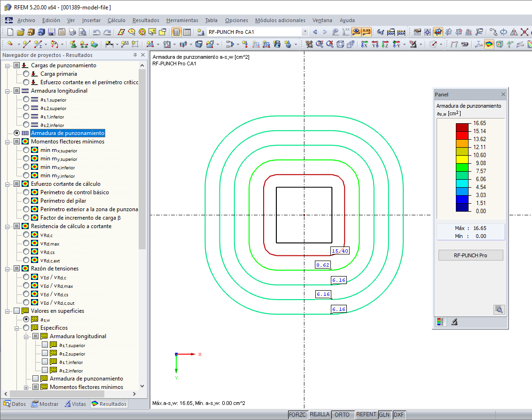Image resolution: width=532 pixels, height=420 pixels.
Task: Toggle isobands color surface display icon
Action: (489, 44)
